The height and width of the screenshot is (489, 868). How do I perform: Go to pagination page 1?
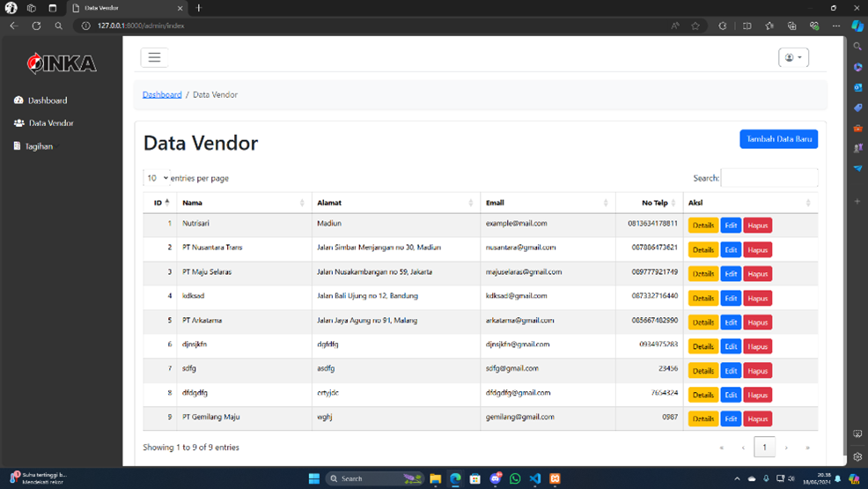(764, 448)
